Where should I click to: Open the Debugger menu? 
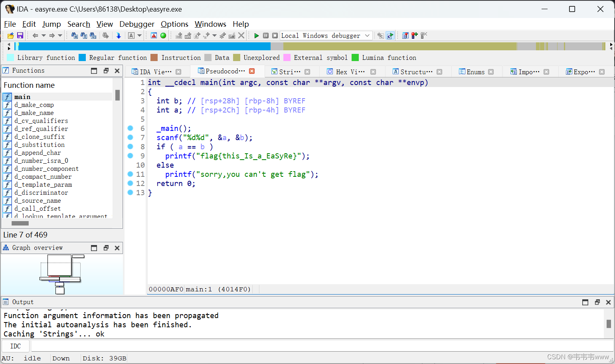click(x=137, y=24)
